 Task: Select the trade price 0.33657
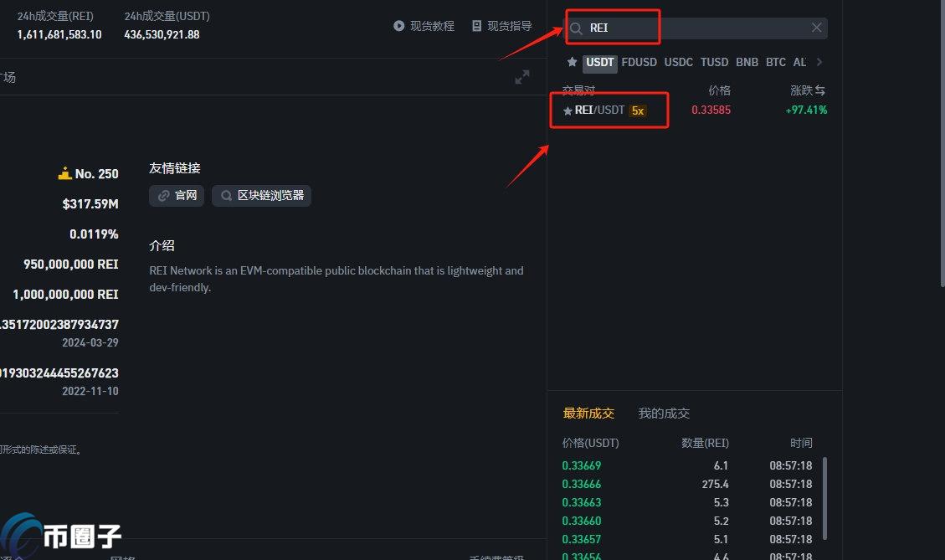pos(582,540)
